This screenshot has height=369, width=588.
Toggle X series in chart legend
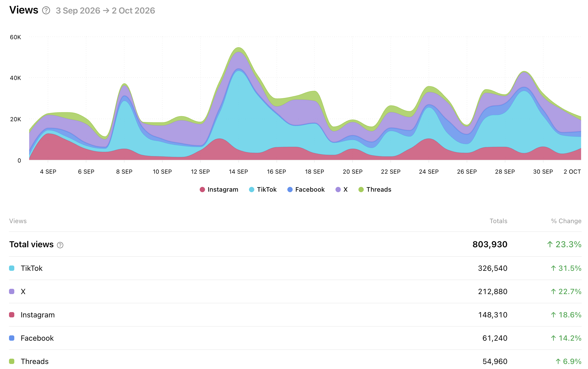tap(341, 190)
